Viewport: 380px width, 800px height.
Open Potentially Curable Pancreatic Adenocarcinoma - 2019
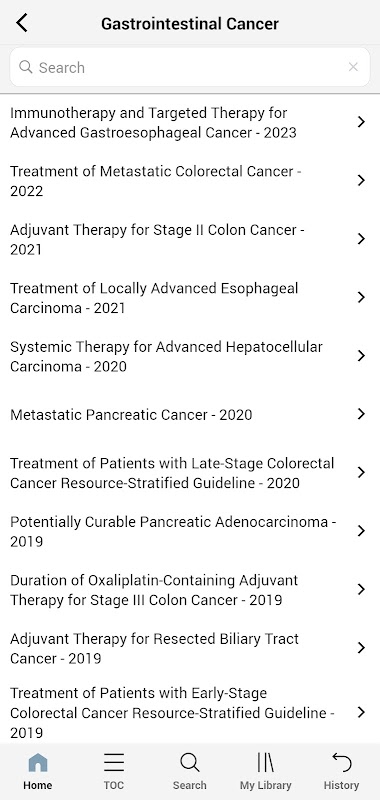pos(190,531)
